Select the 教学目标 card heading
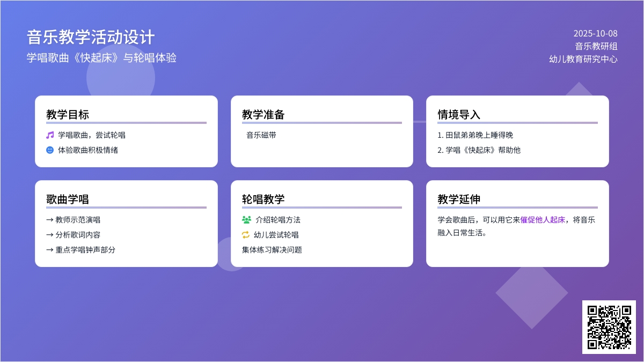The height and width of the screenshot is (362, 644). pyautogui.click(x=68, y=115)
